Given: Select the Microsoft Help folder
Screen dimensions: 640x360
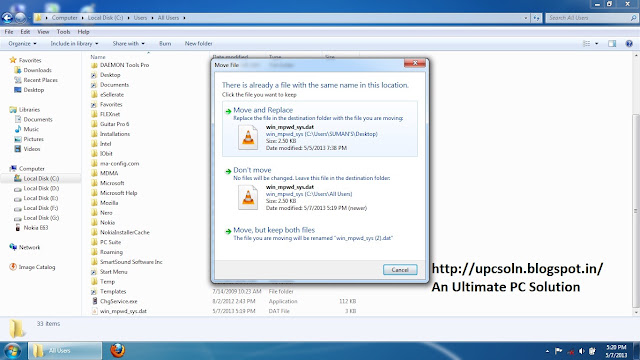Looking at the screenshot, I should pyautogui.click(x=118, y=193).
